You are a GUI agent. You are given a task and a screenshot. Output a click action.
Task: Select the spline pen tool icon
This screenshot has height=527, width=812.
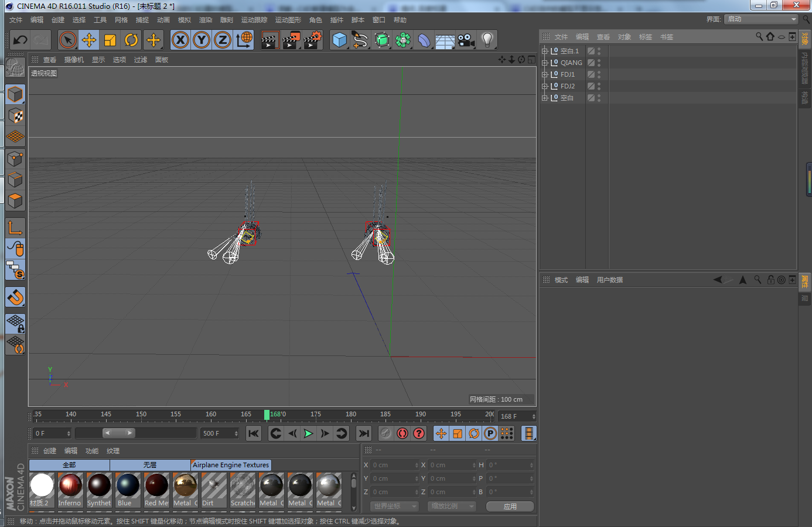(x=360, y=40)
